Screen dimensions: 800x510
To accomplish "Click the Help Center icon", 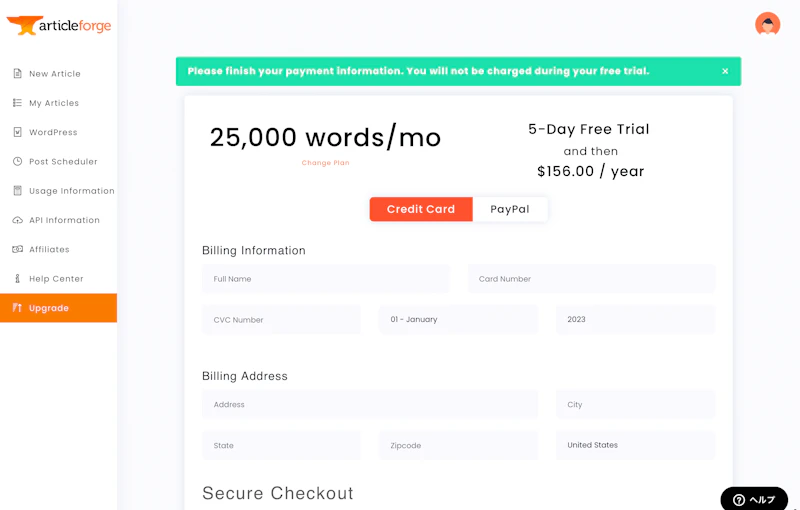I will pyautogui.click(x=18, y=279).
